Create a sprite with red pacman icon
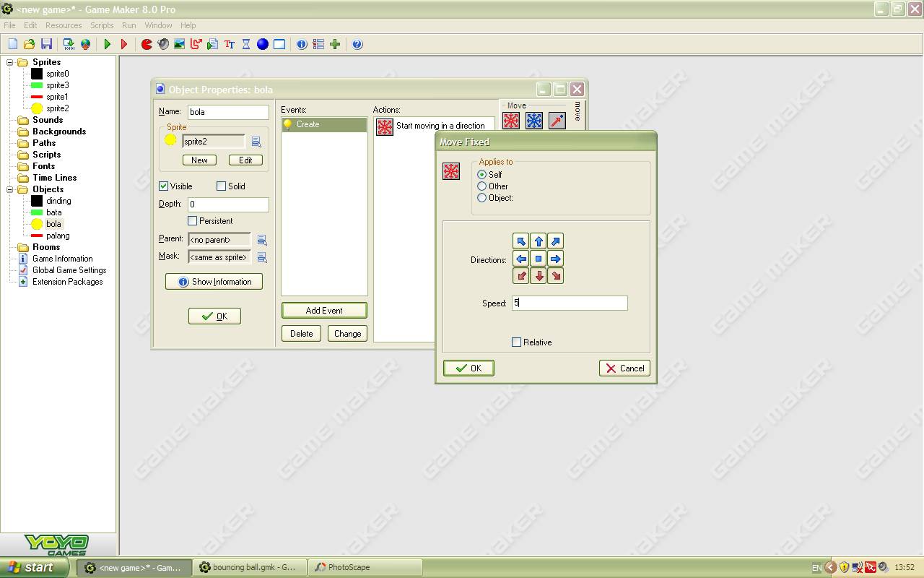 (x=147, y=44)
